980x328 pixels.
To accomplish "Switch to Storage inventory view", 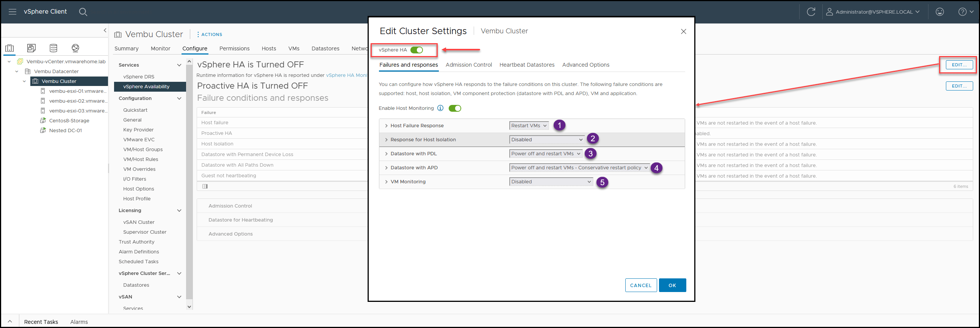I will tap(54, 48).
